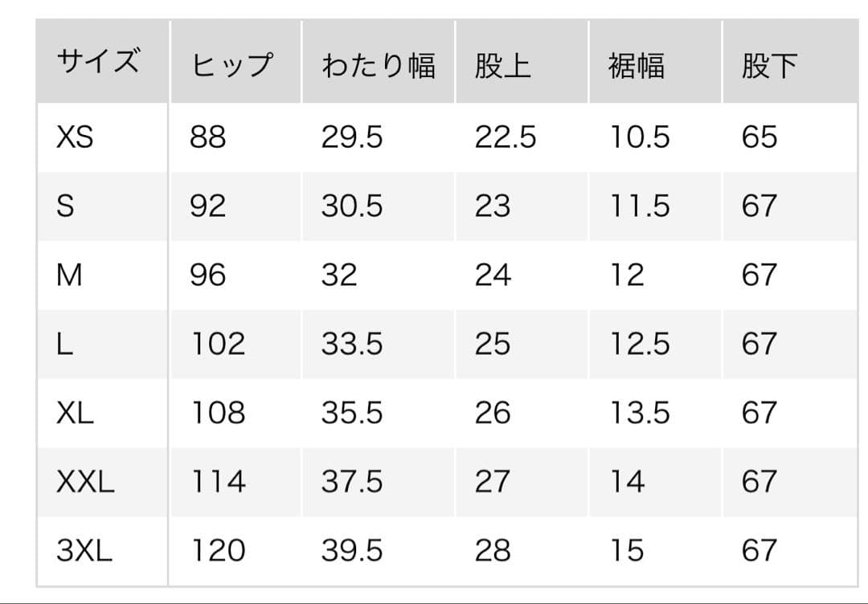868x604 pixels.
Task: Select the S size row label
Action: coord(65,206)
